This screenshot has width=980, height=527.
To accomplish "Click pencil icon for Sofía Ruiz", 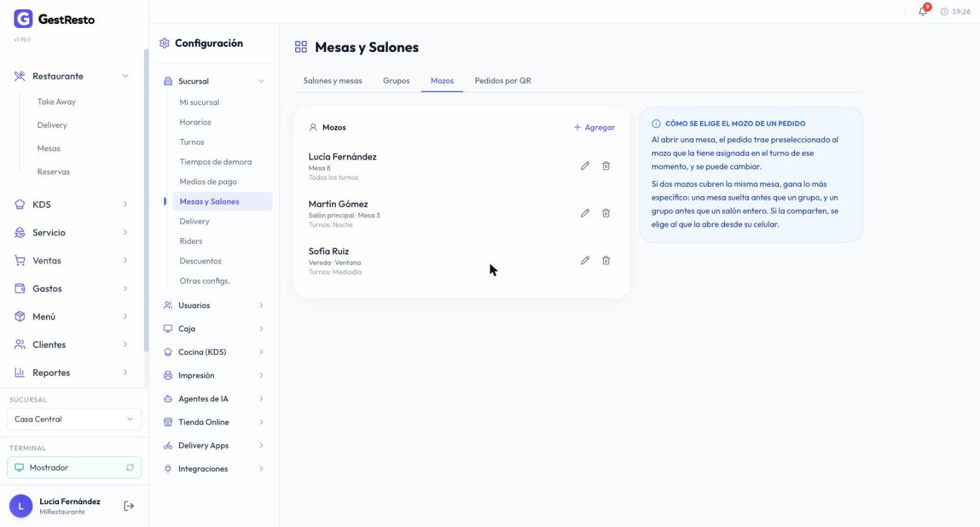I will [x=585, y=261].
